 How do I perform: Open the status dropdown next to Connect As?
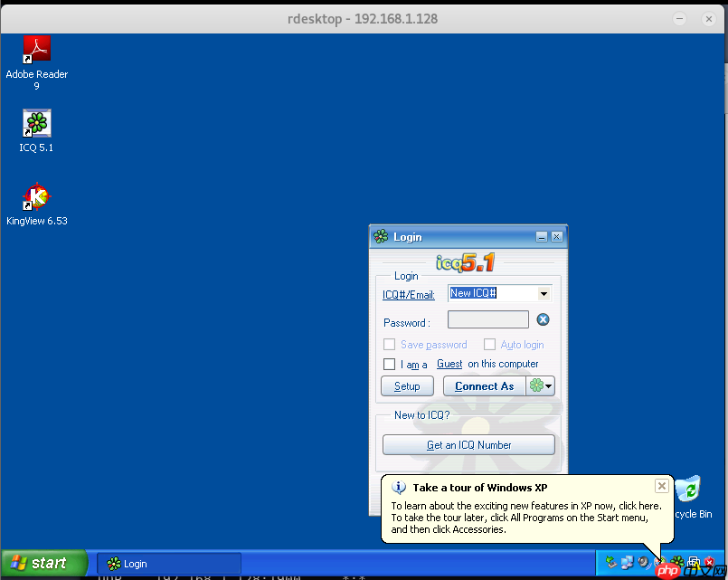coord(541,386)
